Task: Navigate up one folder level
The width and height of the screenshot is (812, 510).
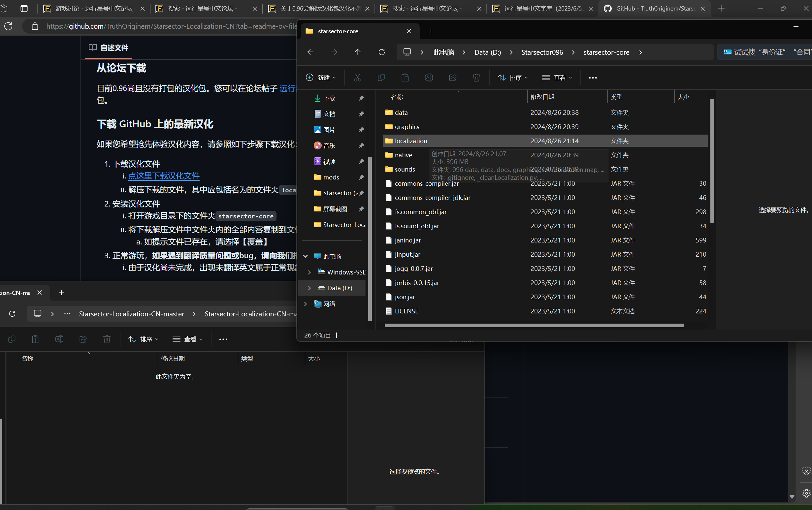Action: 358,52
